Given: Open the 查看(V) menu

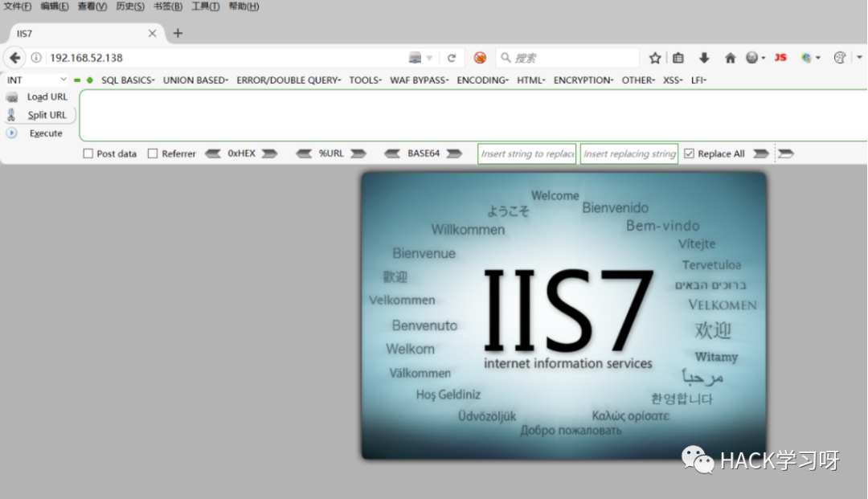Looking at the screenshot, I should (x=92, y=6).
